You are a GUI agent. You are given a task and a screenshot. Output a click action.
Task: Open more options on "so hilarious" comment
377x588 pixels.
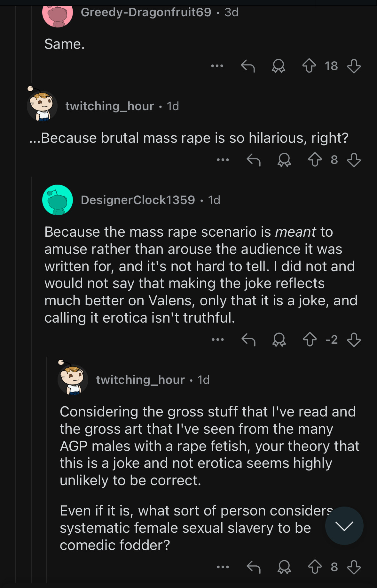click(x=223, y=160)
